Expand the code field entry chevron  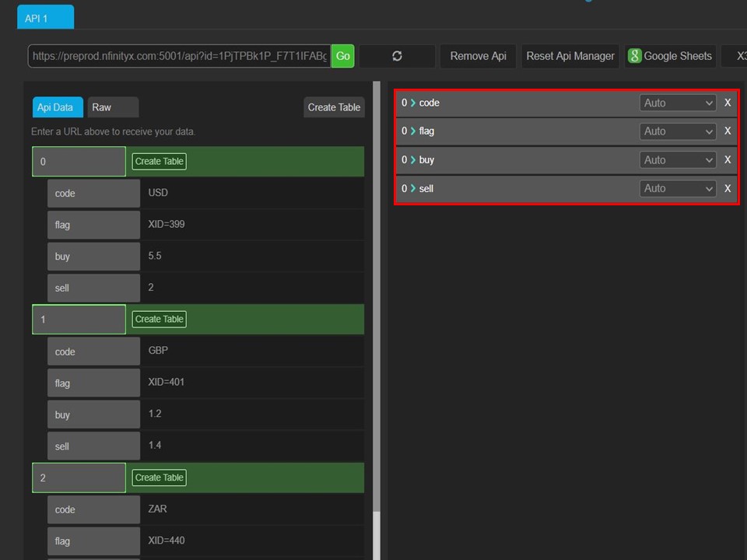click(x=412, y=102)
